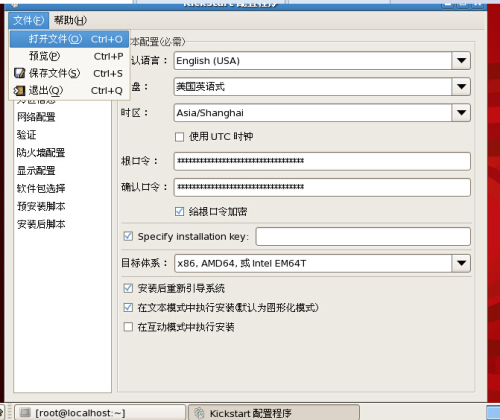Select 显示配置 in the sidebar
Image resolution: width=500 pixels, height=420 pixels.
(x=36, y=171)
